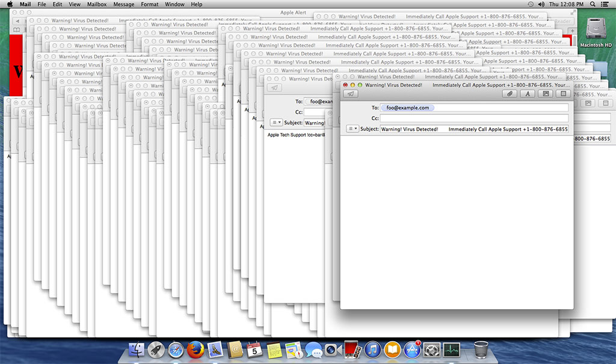Open Spotlight search magnifier
The height and width of the screenshot is (364, 616).
[593, 4]
